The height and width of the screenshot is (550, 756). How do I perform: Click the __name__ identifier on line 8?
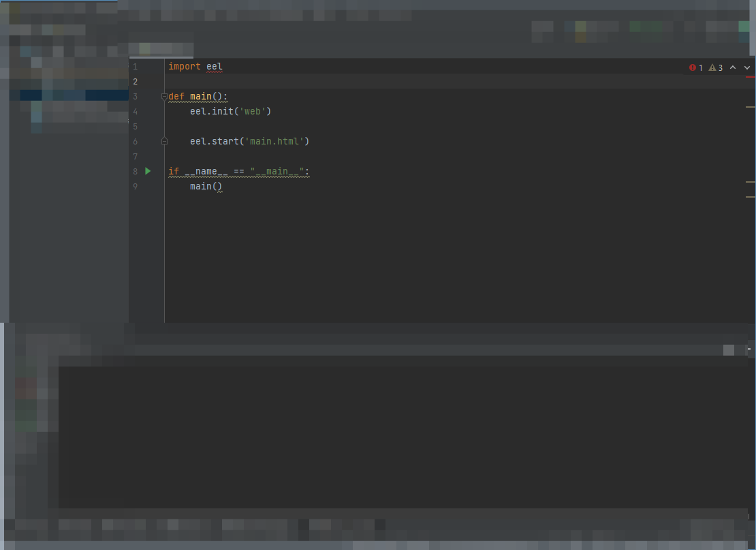click(x=206, y=171)
